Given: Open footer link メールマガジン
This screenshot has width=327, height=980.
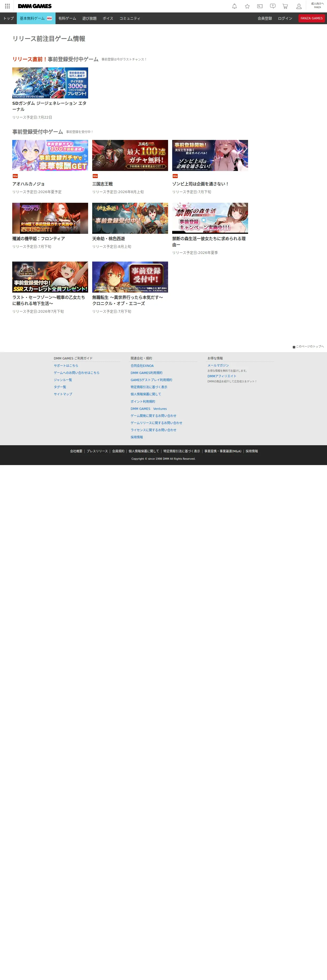Looking at the screenshot, I should click(218, 365).
